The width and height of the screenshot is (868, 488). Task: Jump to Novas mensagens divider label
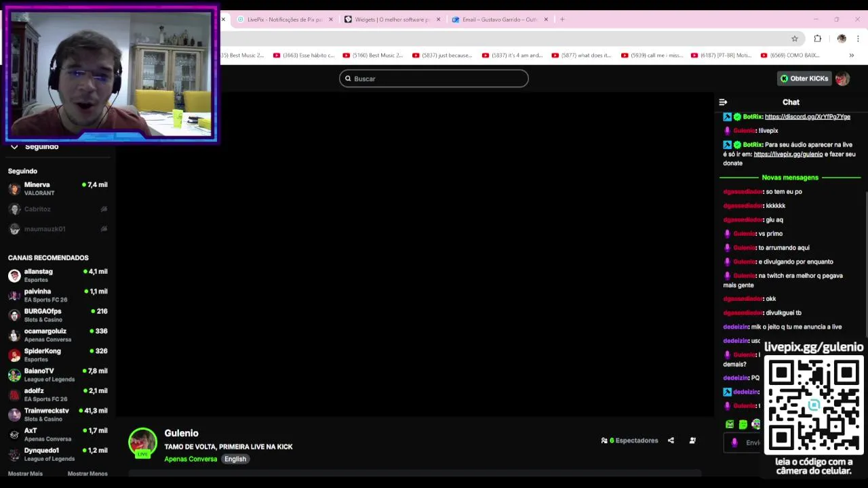pos(790,178)
